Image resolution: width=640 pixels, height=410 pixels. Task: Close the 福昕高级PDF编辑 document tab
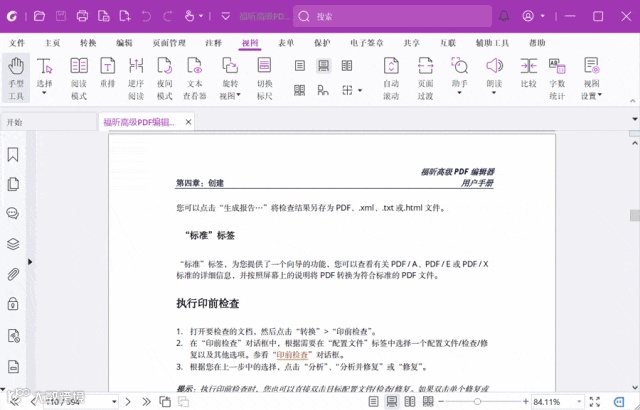pos(189,122)
